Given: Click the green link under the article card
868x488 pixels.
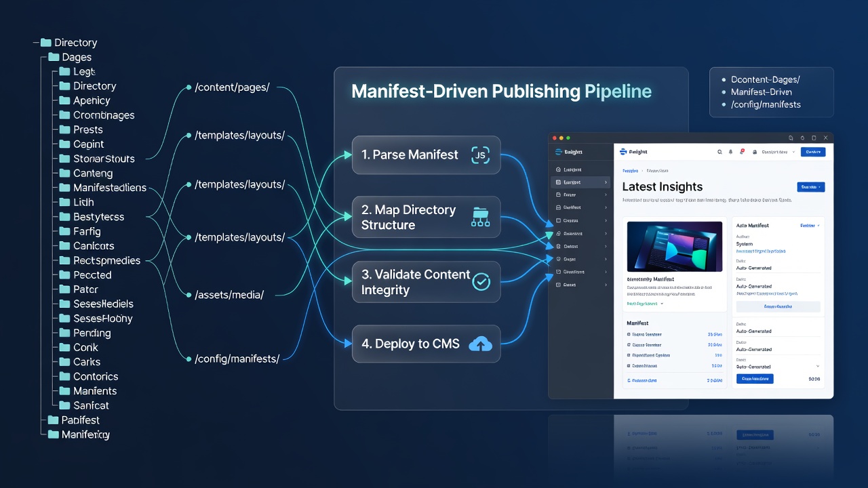Looking at the screenshot, I should click(x=642, y=304).
